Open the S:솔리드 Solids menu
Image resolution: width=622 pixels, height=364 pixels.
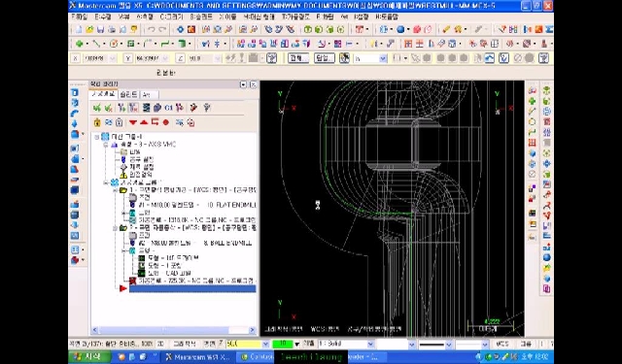point(201,17)
